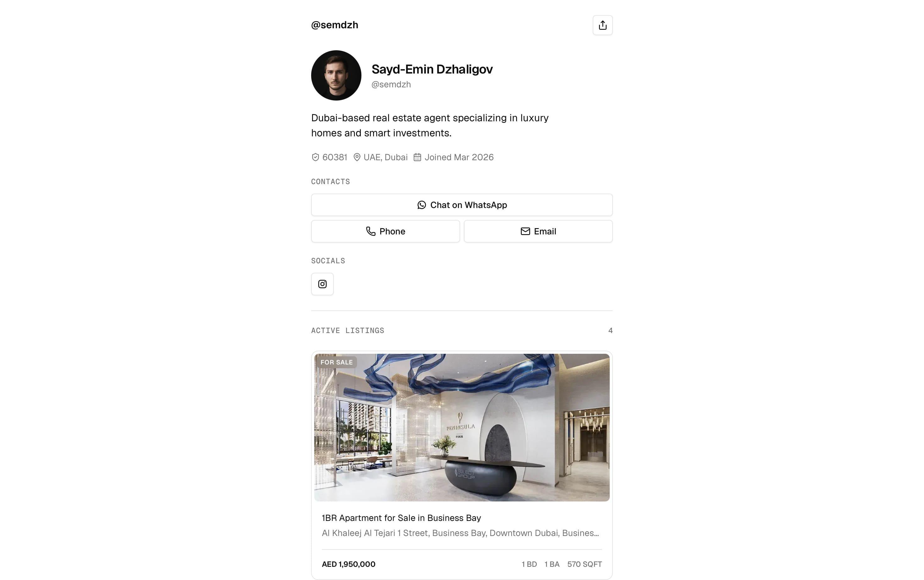Click the email envelope icon
Screen dimensions: 924x580
525,231
